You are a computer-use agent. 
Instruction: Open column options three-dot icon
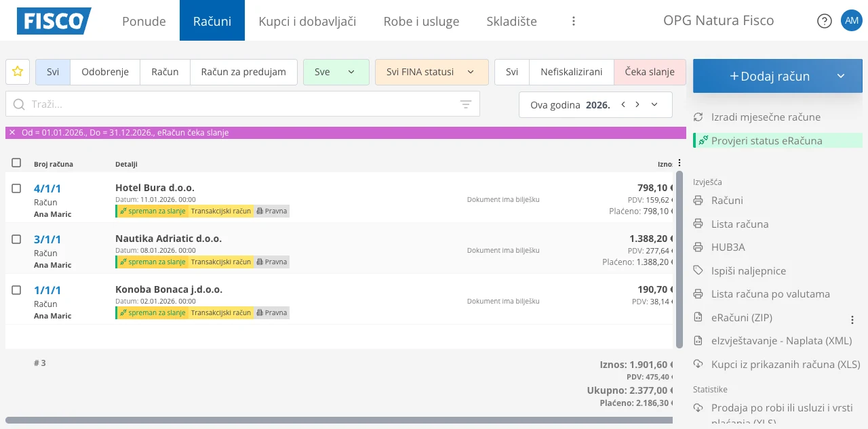point(679,163)
